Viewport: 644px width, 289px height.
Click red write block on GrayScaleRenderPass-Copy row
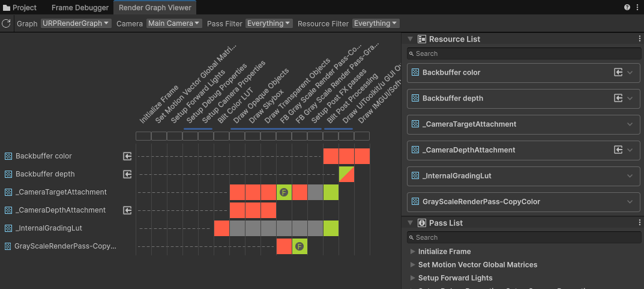click(284, 246)
